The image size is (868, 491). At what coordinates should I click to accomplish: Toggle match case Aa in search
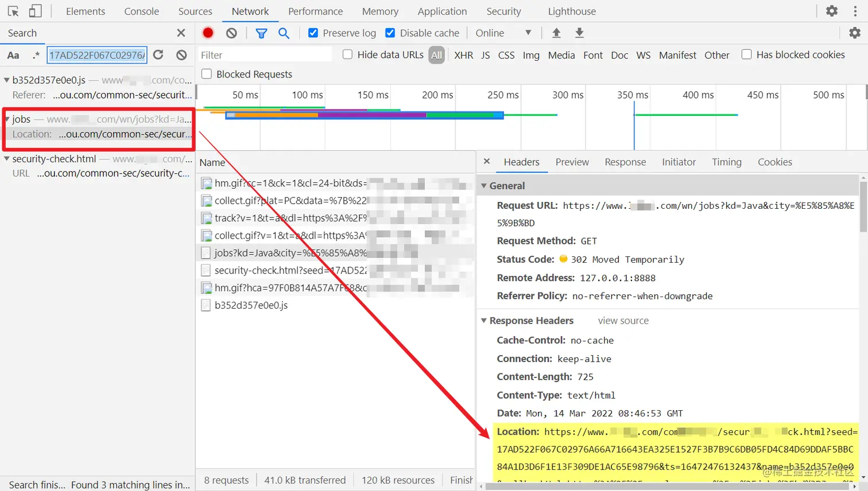pos(13,55)
